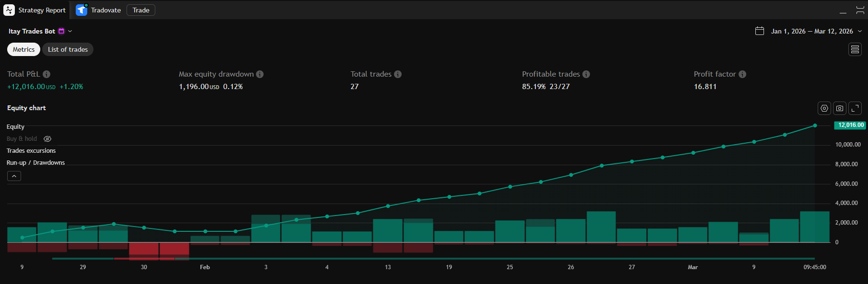Image resolution: width=868 pixels, height=284 pixels.
Task: Click the 85.19% 23/27 profitable trades value
Action: 546,87
